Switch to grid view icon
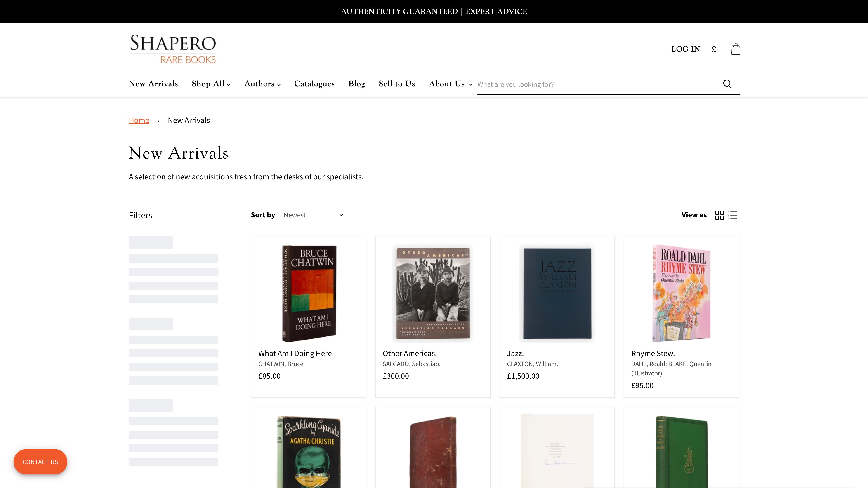The image size is (868, 488). coord(719,215)
